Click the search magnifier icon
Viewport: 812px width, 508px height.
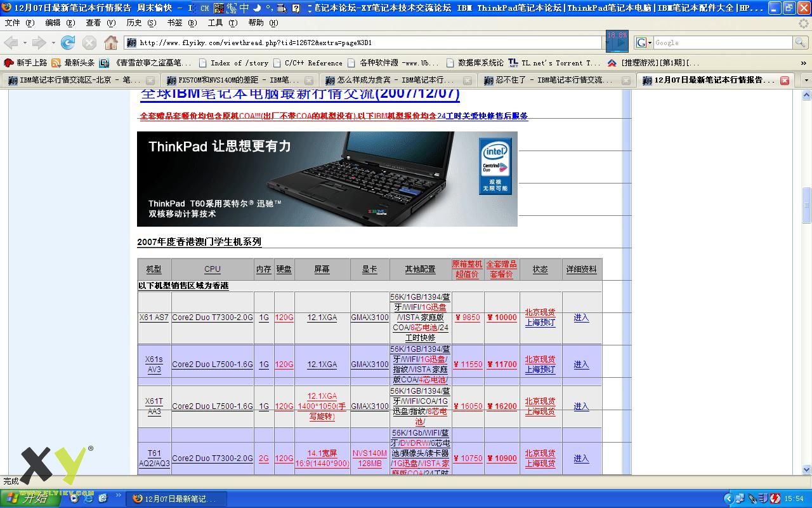[x=801, y=43]
